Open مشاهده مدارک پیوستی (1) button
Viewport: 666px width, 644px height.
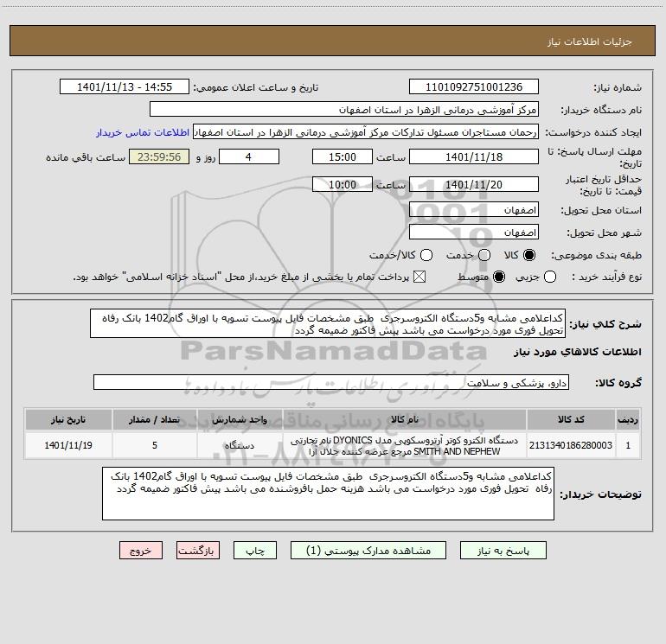[x=368, y=550]
